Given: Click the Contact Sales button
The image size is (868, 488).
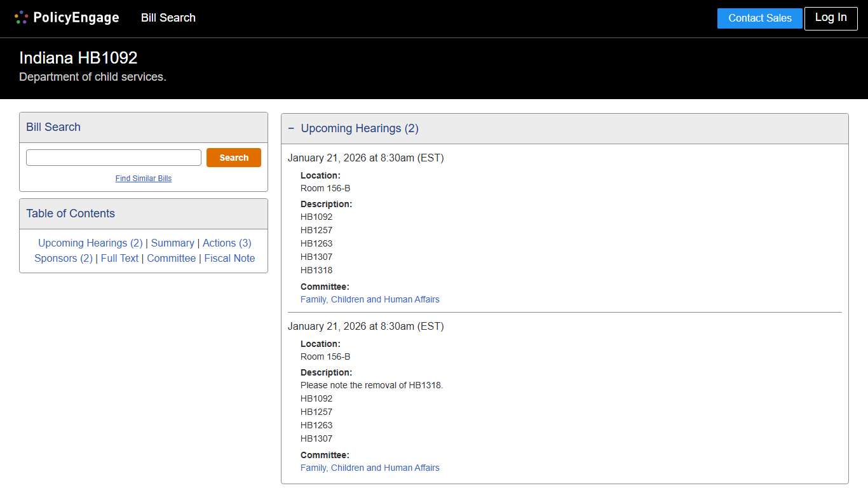Looking at the screenshot, I should (x=759, y=18).
